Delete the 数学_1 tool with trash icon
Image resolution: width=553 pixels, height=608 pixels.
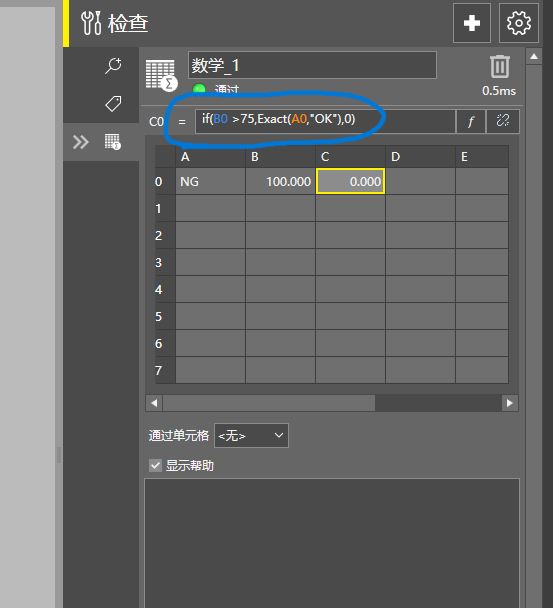tap(499, 67)
